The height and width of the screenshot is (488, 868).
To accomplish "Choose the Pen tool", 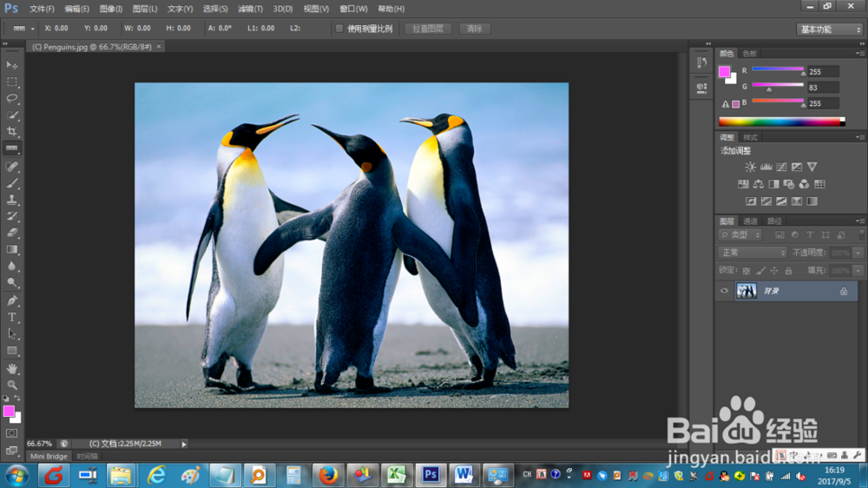I will pos(12,300).
